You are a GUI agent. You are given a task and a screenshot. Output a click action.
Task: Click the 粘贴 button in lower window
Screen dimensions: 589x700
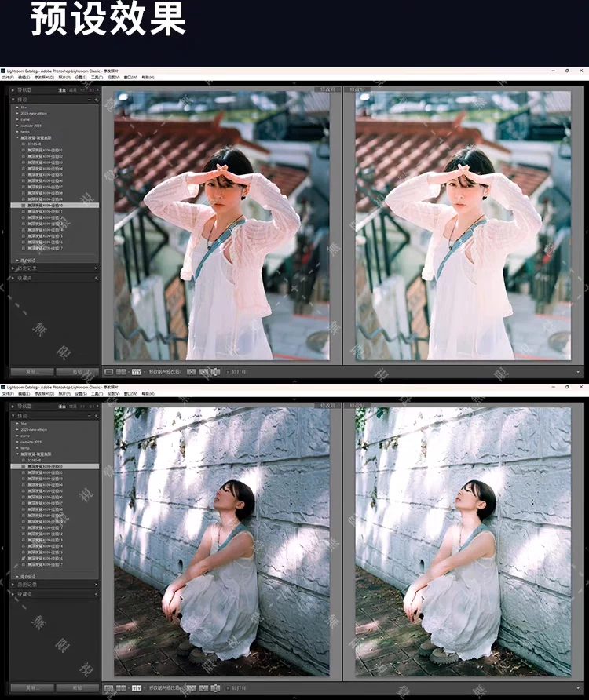(x=76, y=687)
